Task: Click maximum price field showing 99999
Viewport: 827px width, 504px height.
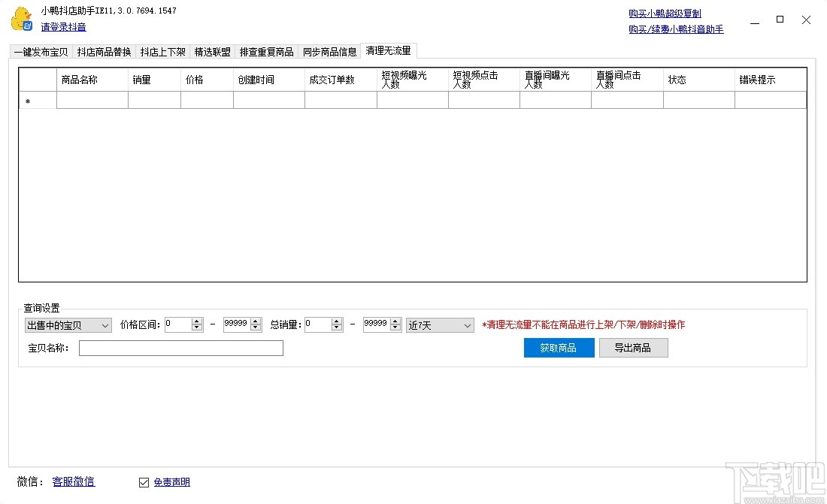Action: pyautogui.click(x=236, y=324)
